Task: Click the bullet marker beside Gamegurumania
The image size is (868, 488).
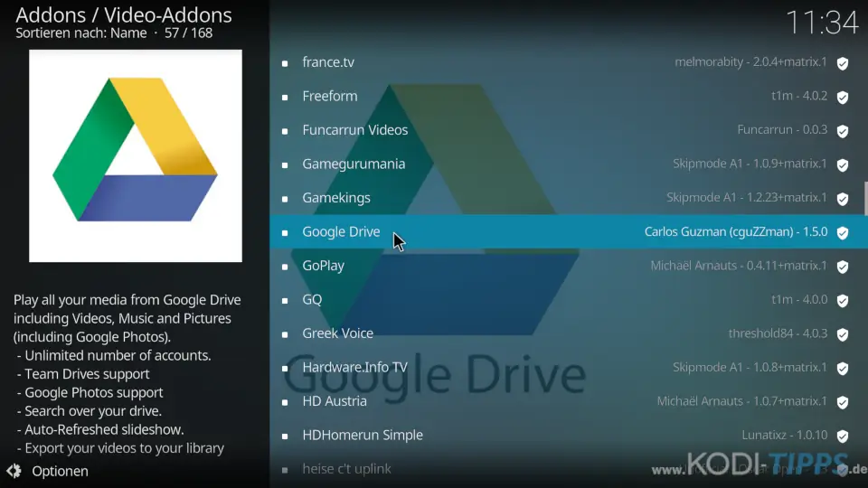Action: click(x=285, y=165)
